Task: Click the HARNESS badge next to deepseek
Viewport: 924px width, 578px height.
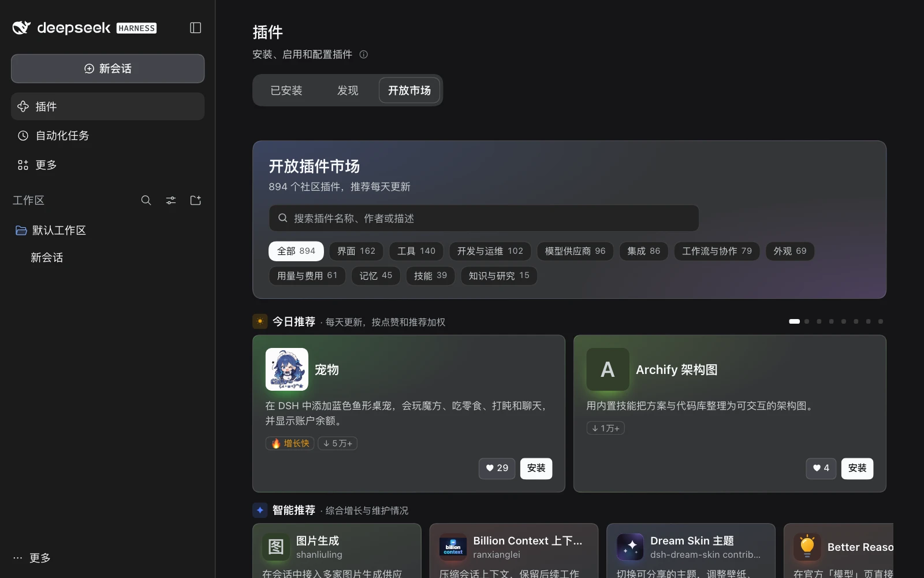Action: (136, 28)
